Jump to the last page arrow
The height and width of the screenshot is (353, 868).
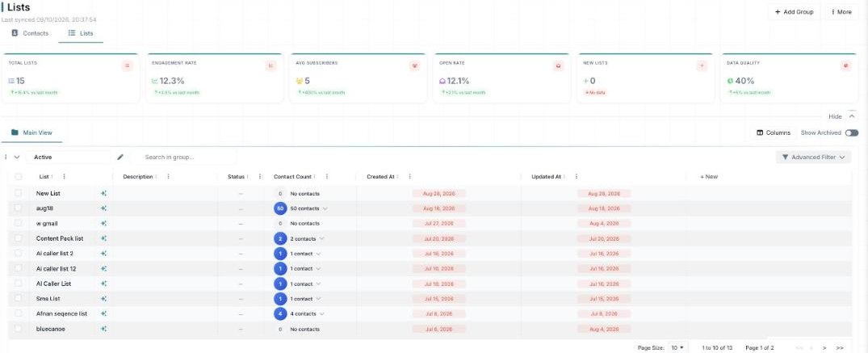[x=840, y=347]
